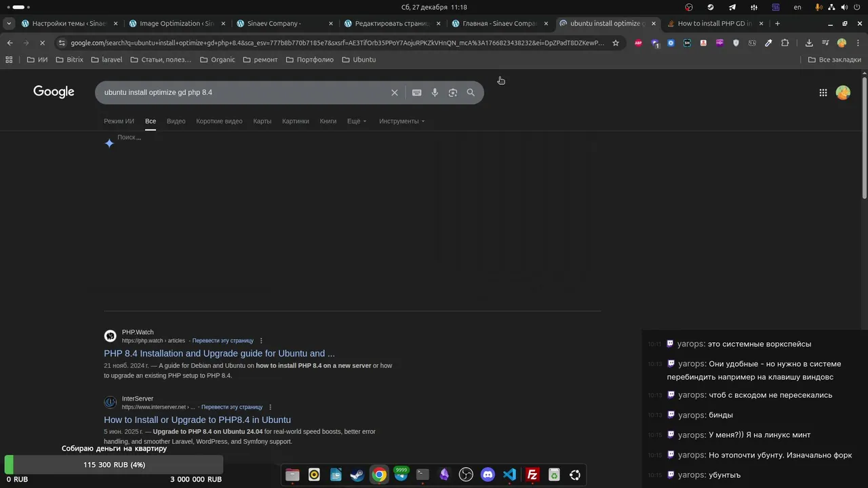
Task: Open PHP 8.4 Installation and Upgrade guide link
Action: coord(219,353)
